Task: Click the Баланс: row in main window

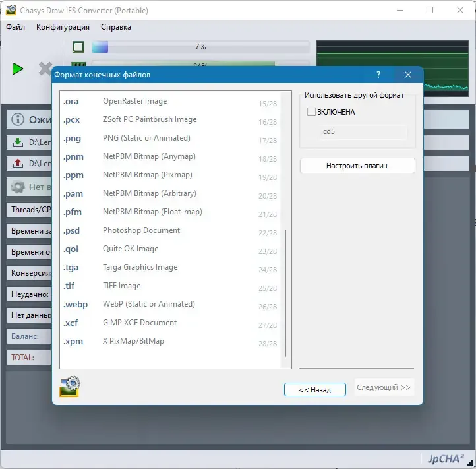Action: coord(29,336)
